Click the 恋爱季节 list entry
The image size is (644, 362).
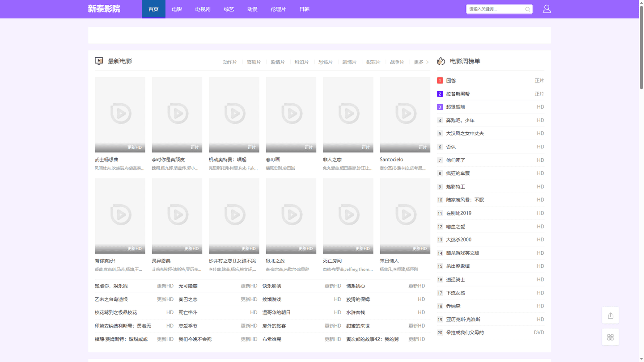click(188, 326)
